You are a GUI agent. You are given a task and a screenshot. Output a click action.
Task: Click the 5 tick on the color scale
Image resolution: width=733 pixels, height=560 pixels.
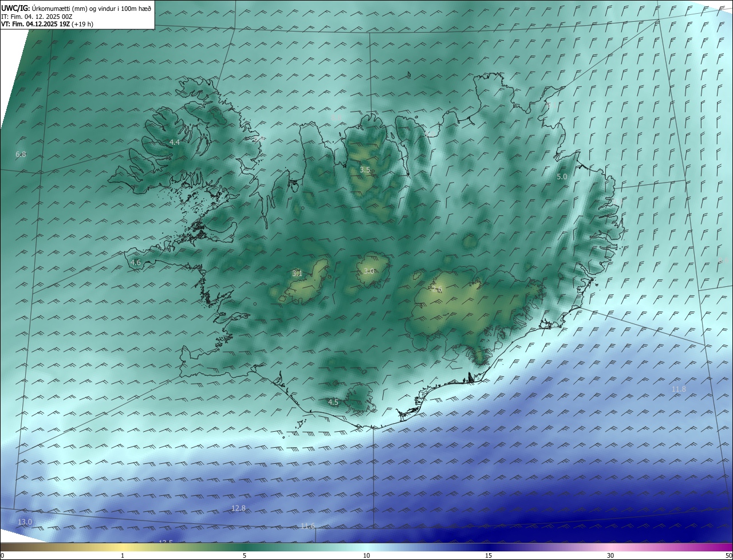point(245,555)
